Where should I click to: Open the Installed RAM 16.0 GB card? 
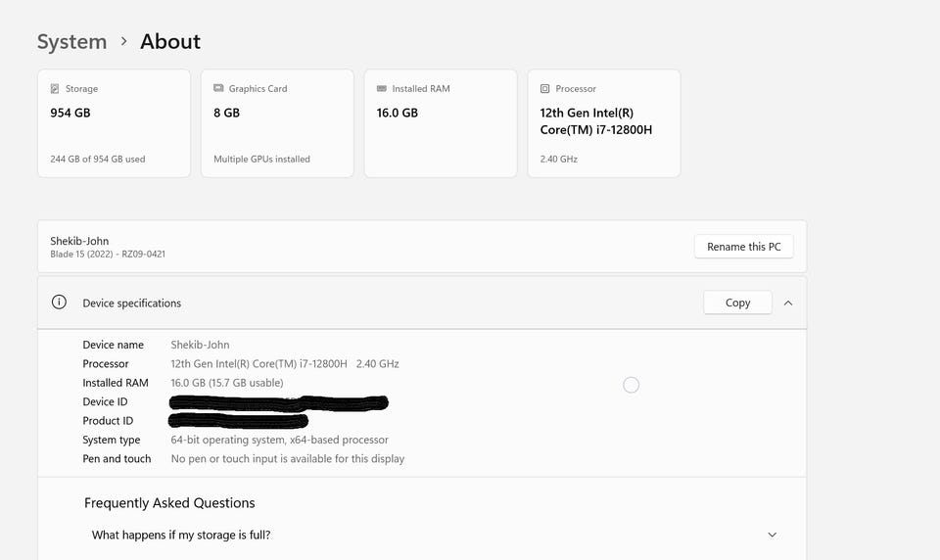pyautogui.click(x=441, y=124)
